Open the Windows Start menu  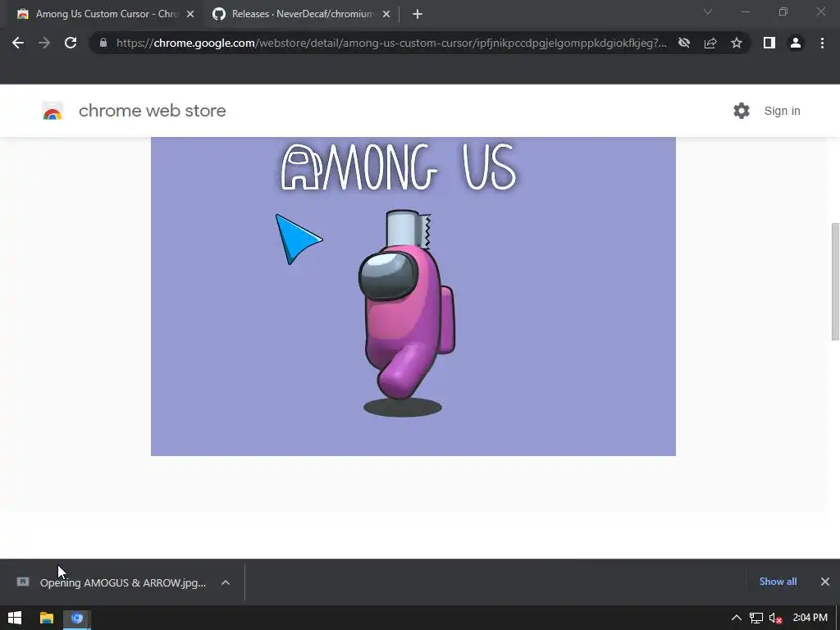click(x=15, y=618)
